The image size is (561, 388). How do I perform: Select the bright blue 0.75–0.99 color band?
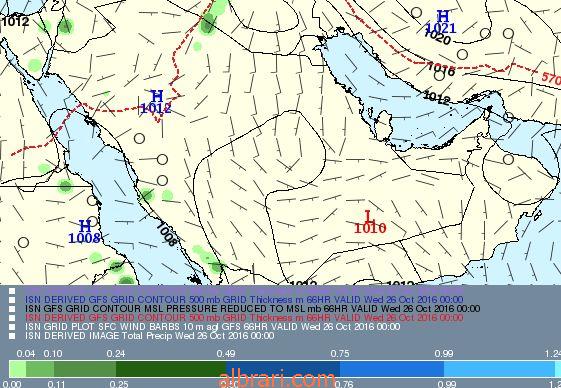point(392,369)
